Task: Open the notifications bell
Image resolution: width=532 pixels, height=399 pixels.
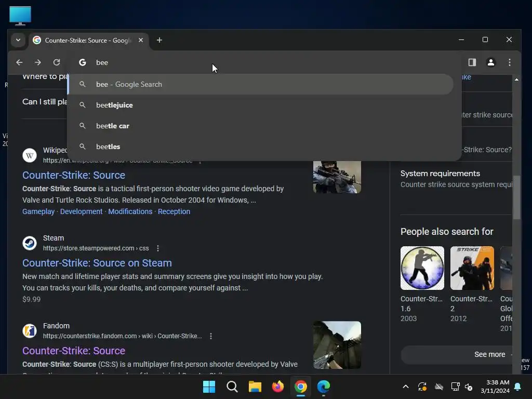Action: [x=518, y=387]
